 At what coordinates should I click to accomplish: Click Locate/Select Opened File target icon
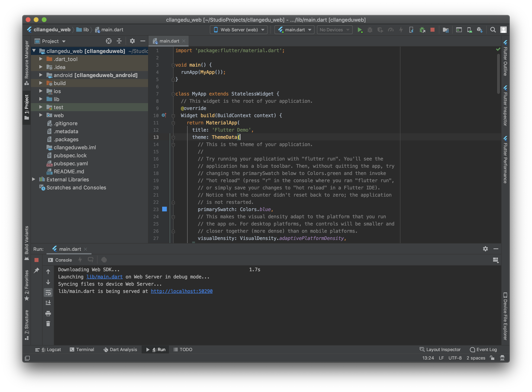(x=109, y=41)
